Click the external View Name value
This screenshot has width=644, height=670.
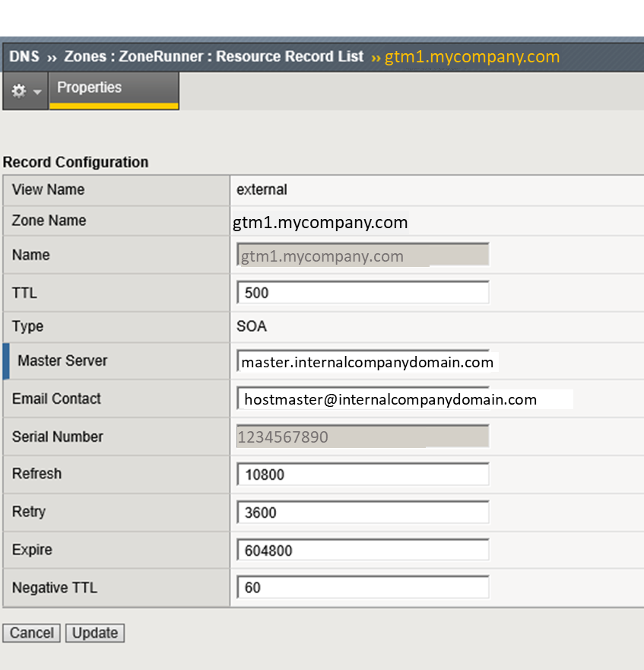click(x=262, y=189)
